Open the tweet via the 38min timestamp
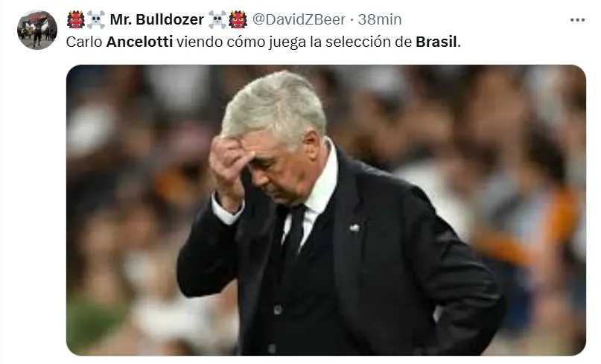 tap(380, 19)
